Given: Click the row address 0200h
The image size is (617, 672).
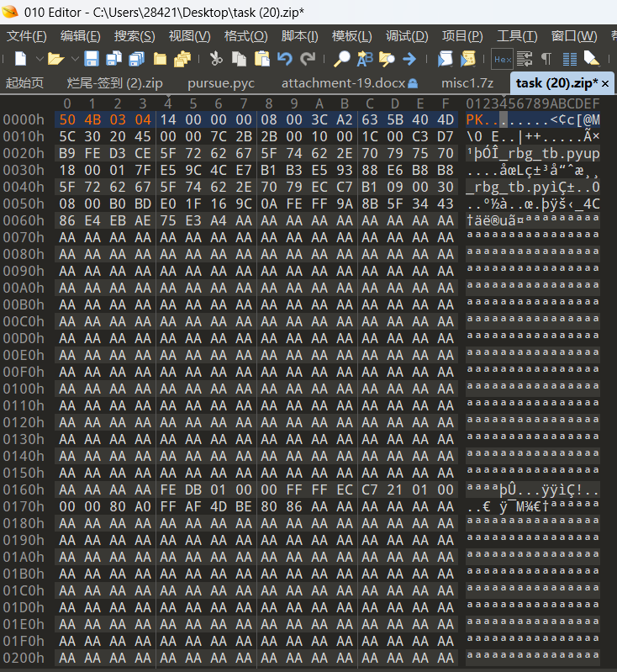Looking at the screenshot, I should 24,658.
